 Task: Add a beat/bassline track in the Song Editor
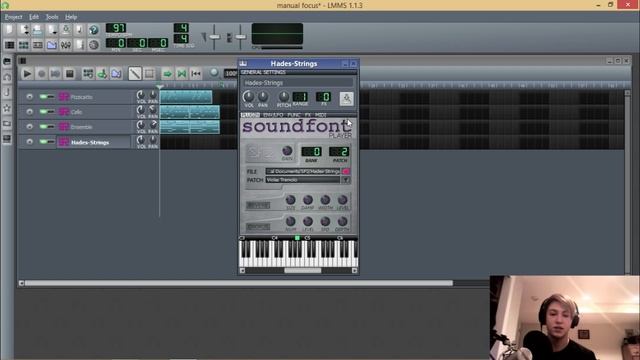88,73
